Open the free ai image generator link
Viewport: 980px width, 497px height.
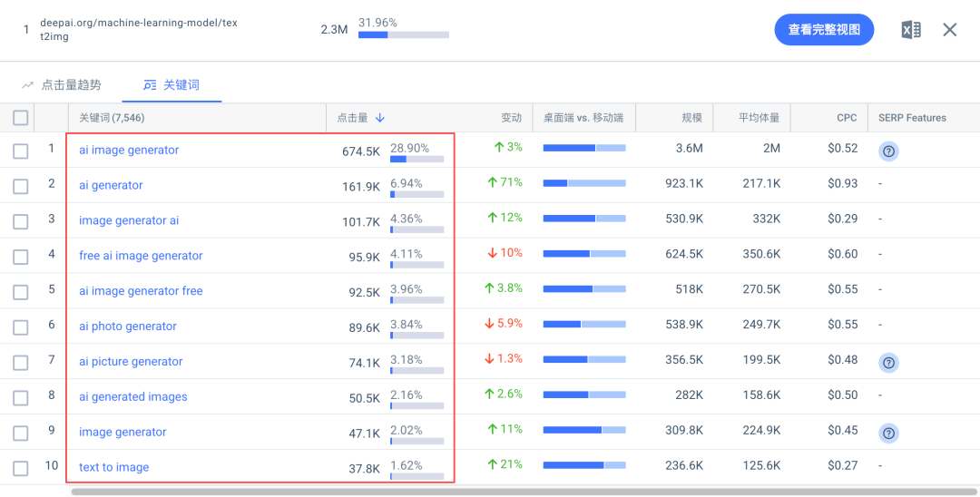point(141,256)
